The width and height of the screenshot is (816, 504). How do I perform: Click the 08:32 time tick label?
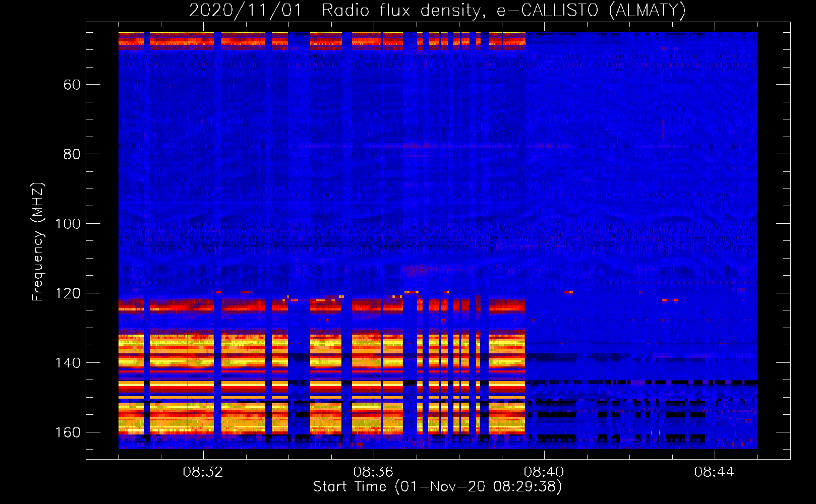[x=203, y=472]
